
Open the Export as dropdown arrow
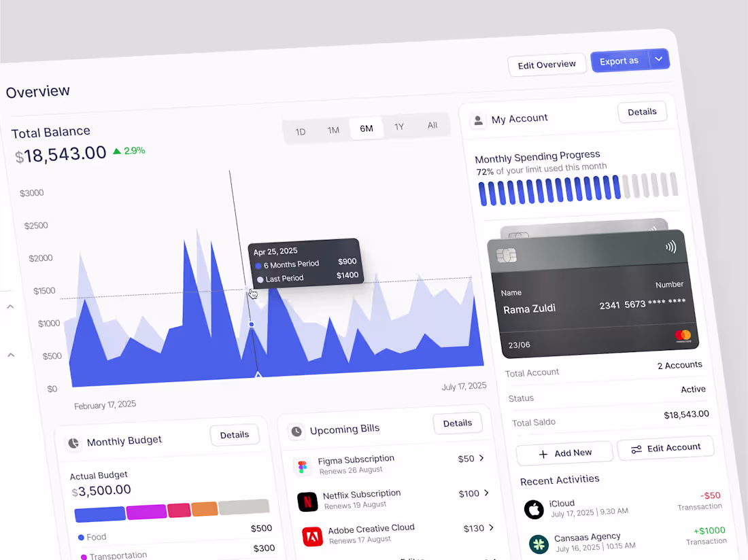coord(658,60)
